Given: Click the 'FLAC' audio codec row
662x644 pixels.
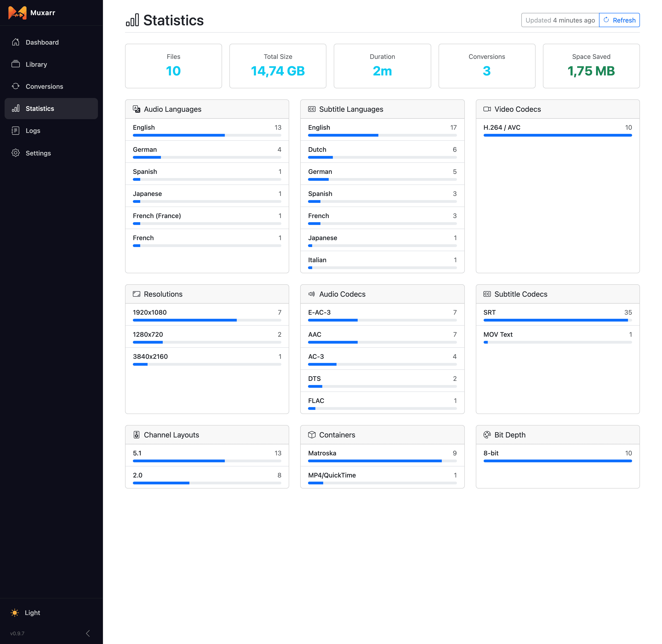Looking at the screenshot, I should coord(382,402).
